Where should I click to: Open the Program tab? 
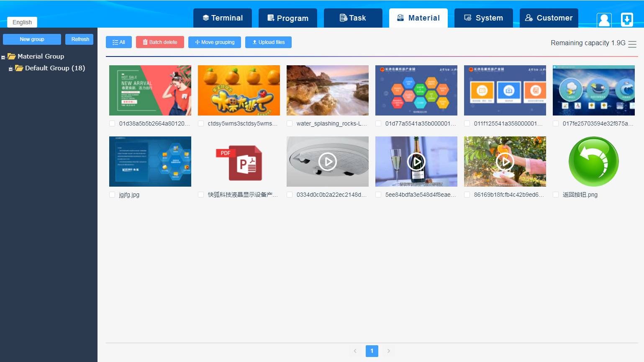[x=288, y=18]
